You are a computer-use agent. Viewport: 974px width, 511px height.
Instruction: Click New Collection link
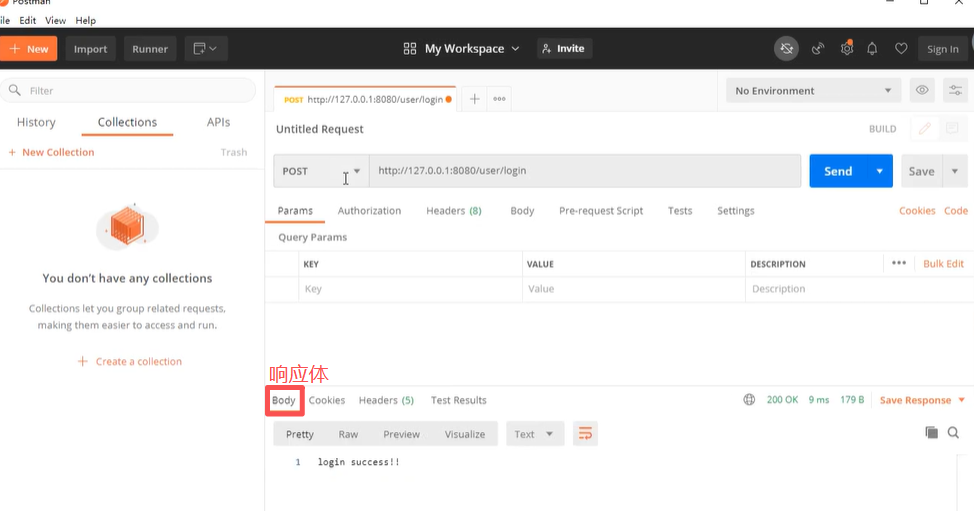coord(52,152)
